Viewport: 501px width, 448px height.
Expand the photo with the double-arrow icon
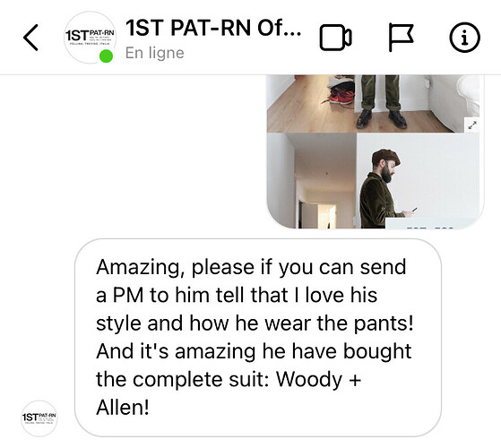472,125
